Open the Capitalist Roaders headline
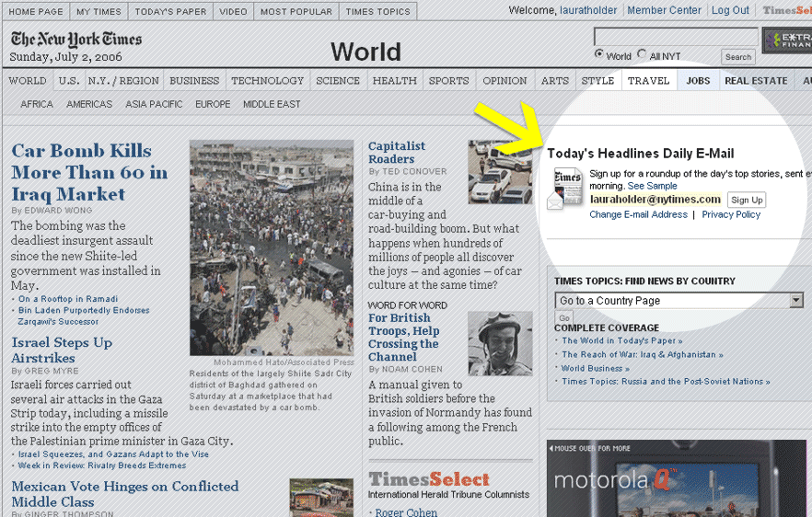This screenshot has width=812, height=517. pos(397,152)
